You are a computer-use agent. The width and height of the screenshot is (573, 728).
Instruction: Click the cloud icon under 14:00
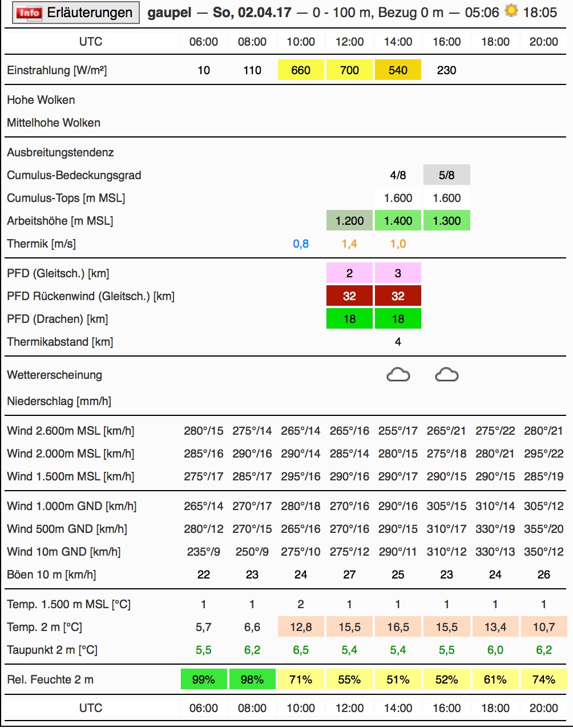tap(398, 375)
